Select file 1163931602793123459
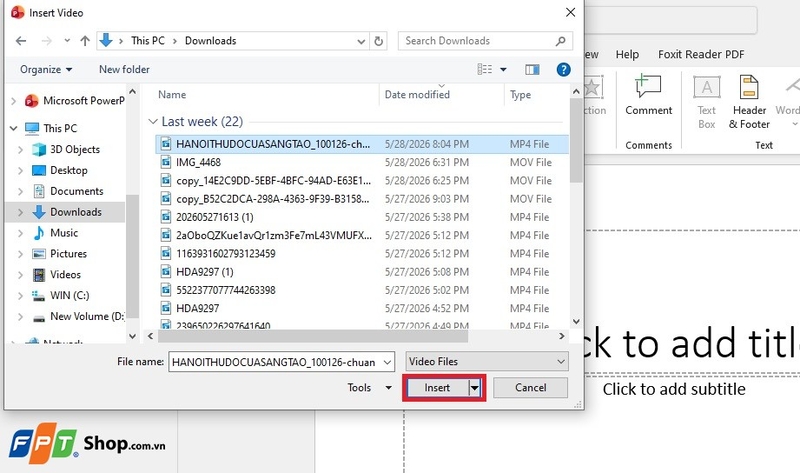The image size is (800, 473). 362,254
